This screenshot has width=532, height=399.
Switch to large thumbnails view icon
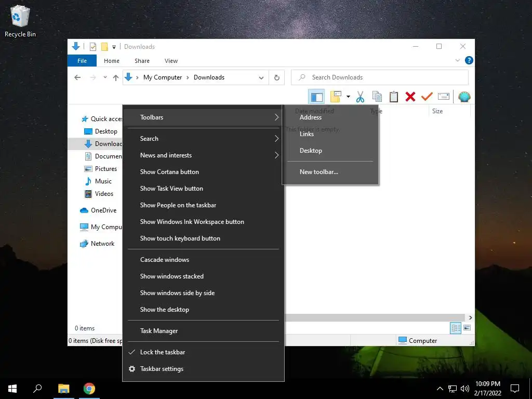pos(467,328)
